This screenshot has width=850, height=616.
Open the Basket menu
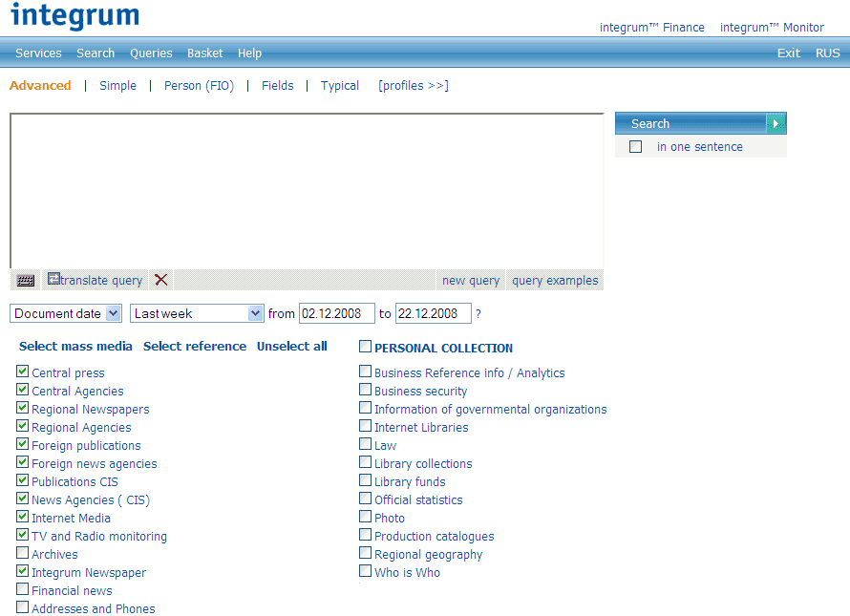point(205,53)
